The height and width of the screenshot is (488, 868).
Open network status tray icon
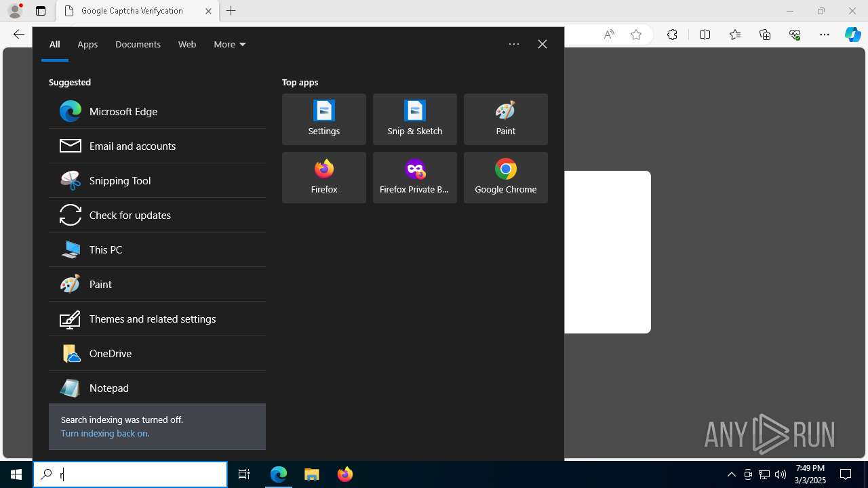(x=764, y=474)
